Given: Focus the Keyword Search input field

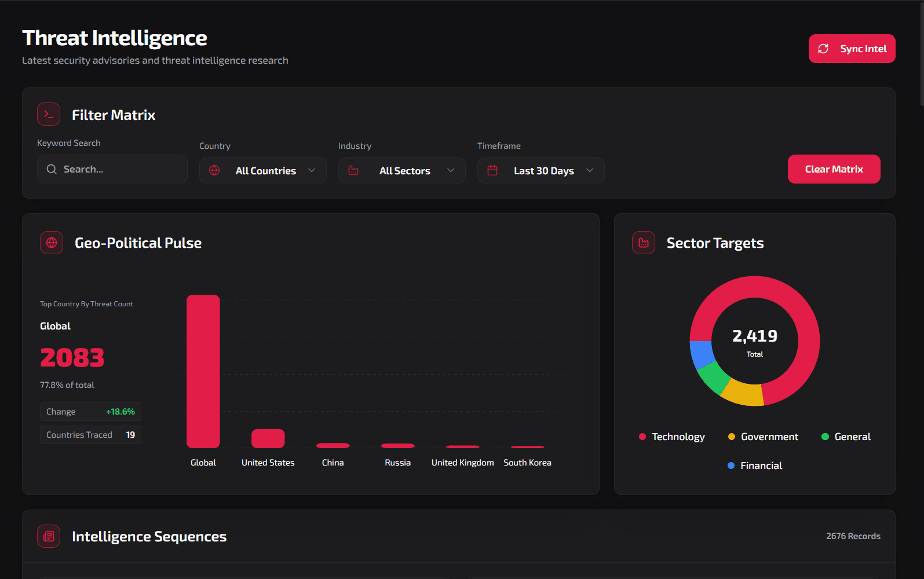Looking at the screenshot, I should pos(112,169).
